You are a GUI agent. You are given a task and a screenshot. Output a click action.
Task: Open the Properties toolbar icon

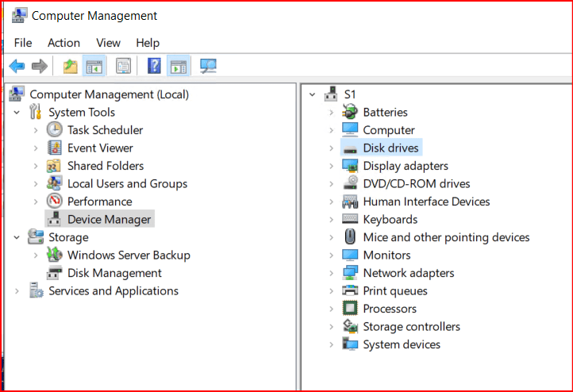[123, 66]
